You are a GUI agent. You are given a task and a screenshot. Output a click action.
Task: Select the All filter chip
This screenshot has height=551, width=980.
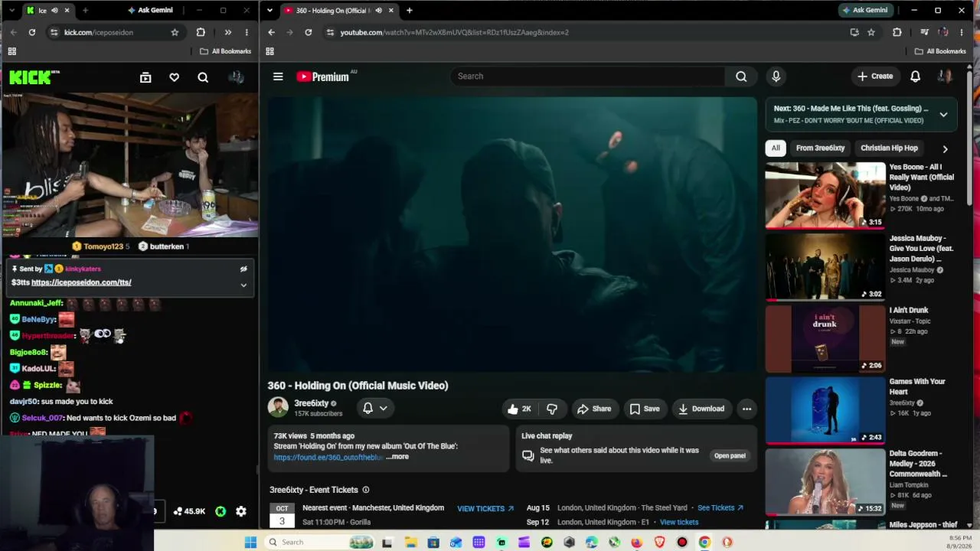pyautogui.click(x=776, y=148)
